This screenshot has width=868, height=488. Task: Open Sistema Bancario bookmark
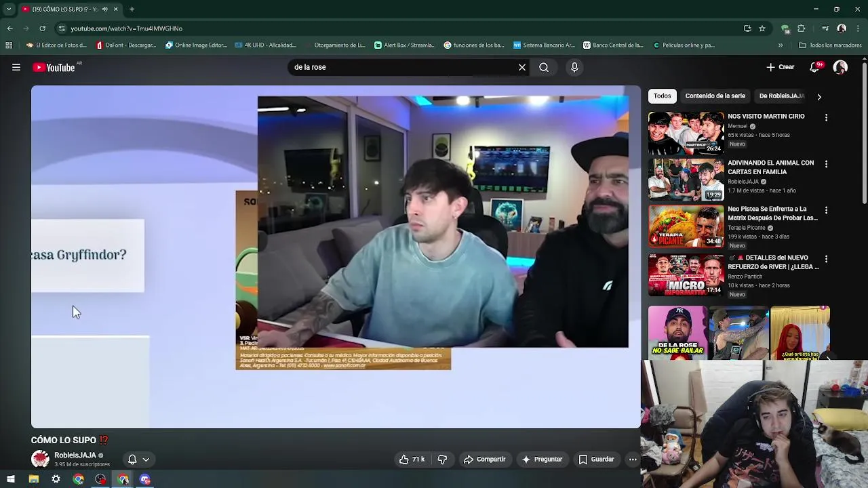click(543, 45)
